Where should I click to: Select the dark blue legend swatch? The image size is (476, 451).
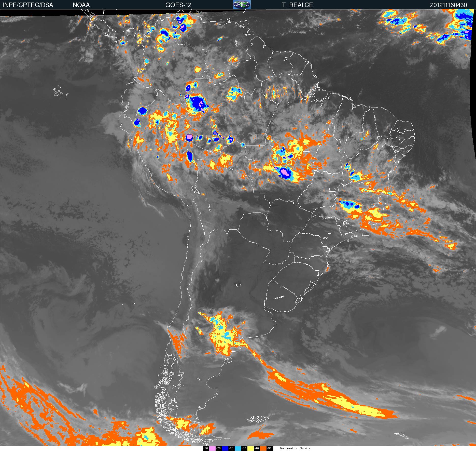point(225,448)
